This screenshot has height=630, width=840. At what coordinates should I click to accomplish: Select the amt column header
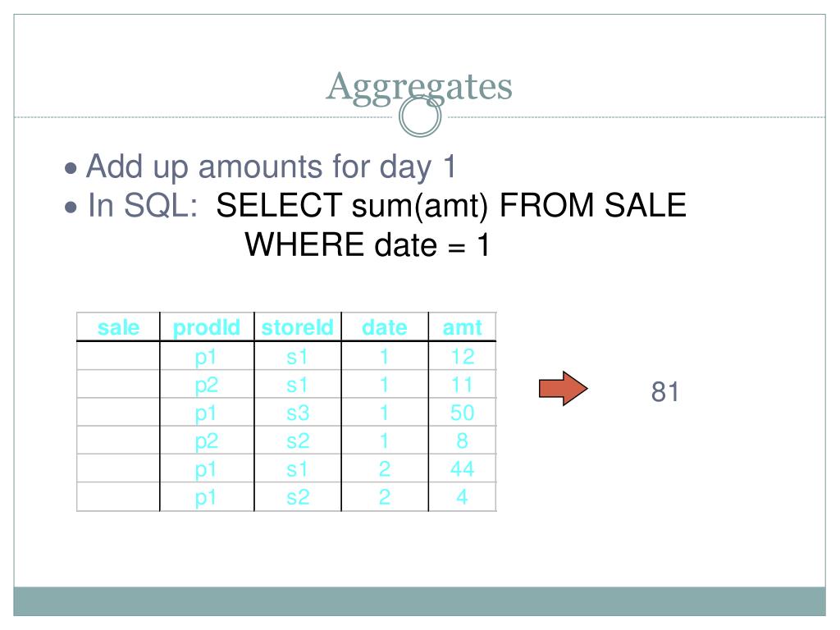[463, 327]
